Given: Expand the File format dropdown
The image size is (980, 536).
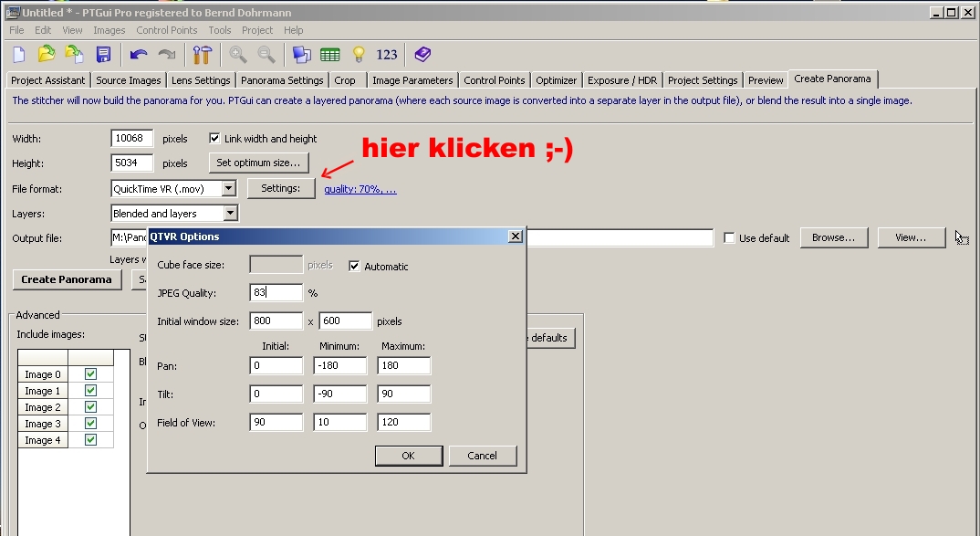Looking at the screenshot, I should pyautogui.click(x=229, y=189).
